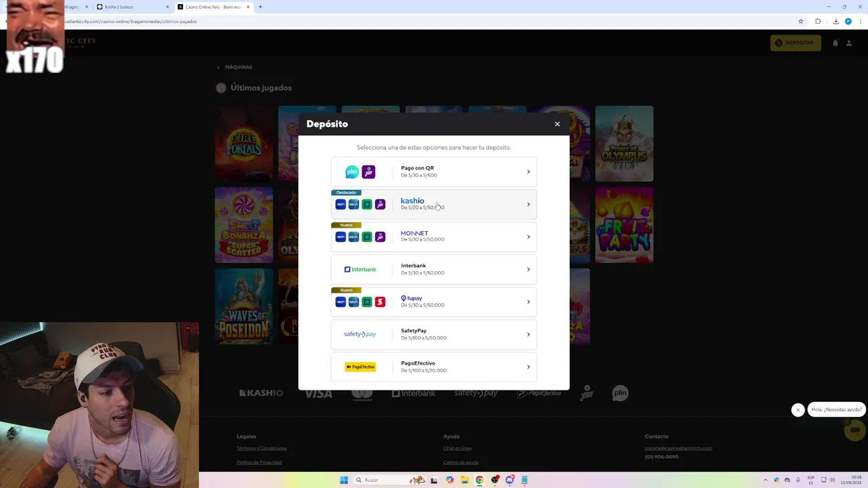Close the BotRix Sorteos tab
Image resolution: width=868 pixels, height=488 pixels.
(x=167, y=7)
